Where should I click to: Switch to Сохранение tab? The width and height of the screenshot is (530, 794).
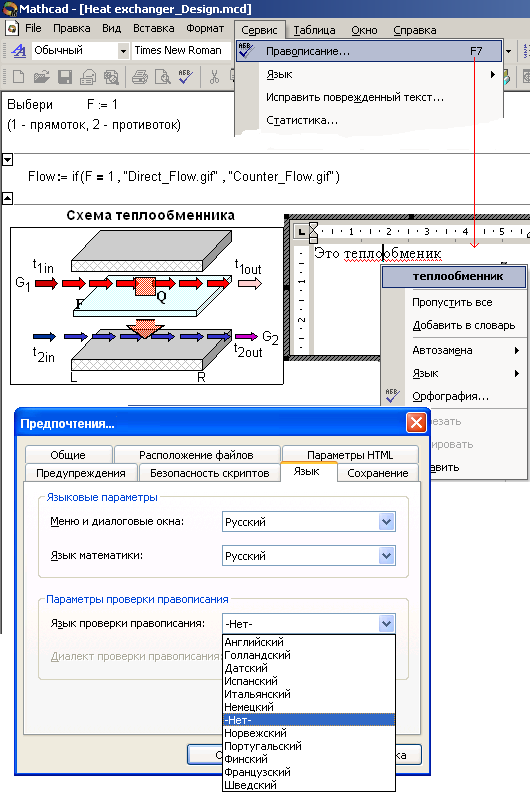click(378, 473)
